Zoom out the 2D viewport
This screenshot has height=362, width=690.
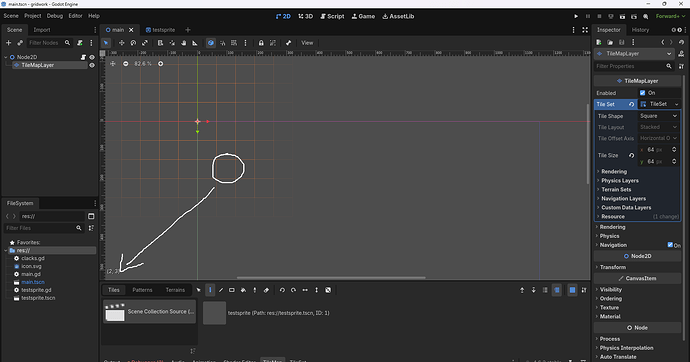[125, 64]
